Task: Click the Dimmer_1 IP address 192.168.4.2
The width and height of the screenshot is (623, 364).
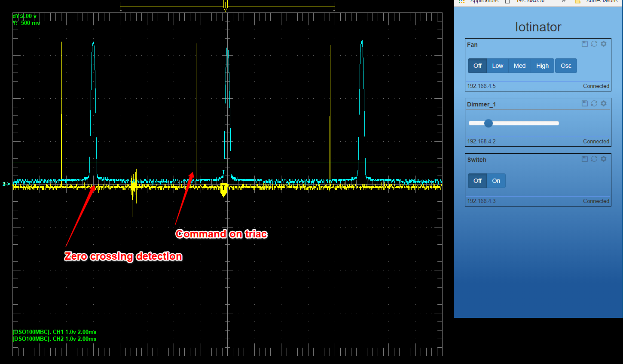Action: click(x=481, y=141)
